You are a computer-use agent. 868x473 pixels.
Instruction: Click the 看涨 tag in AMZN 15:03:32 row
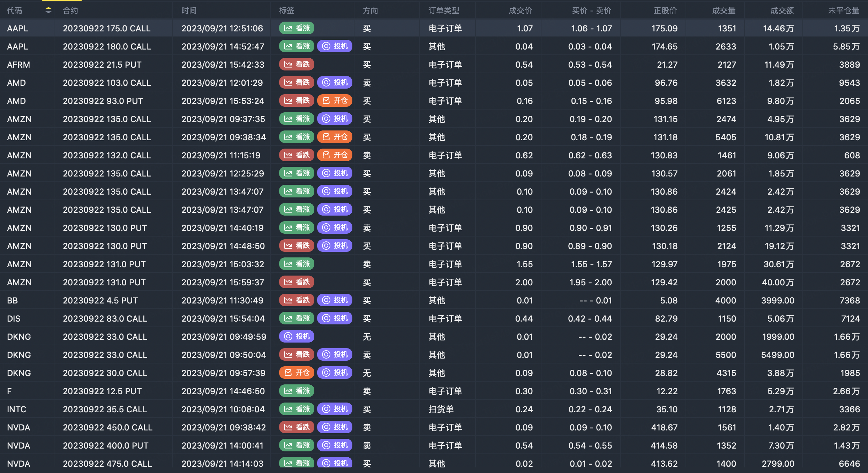point(297,264)
